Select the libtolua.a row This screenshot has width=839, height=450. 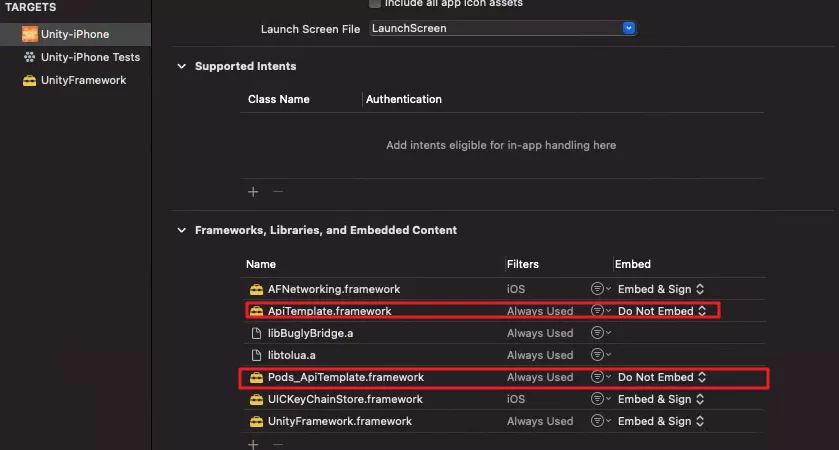(x=503, y=355)
